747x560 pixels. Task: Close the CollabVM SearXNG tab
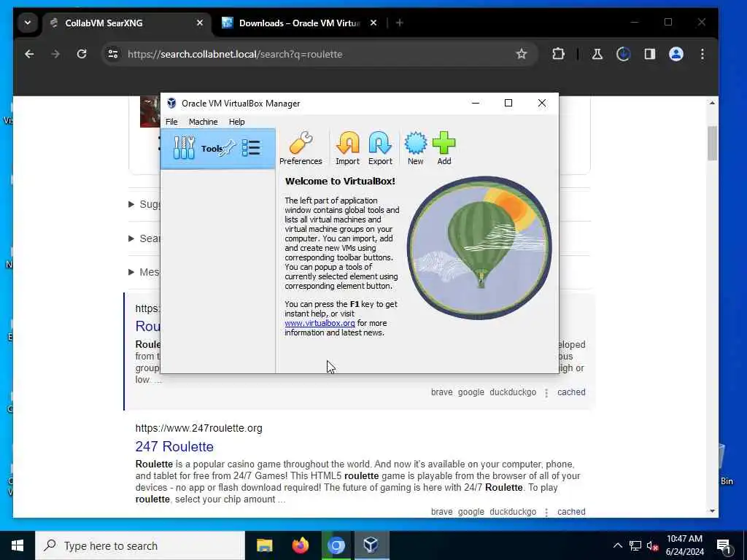pyautogui.click(x=200, y=23)
